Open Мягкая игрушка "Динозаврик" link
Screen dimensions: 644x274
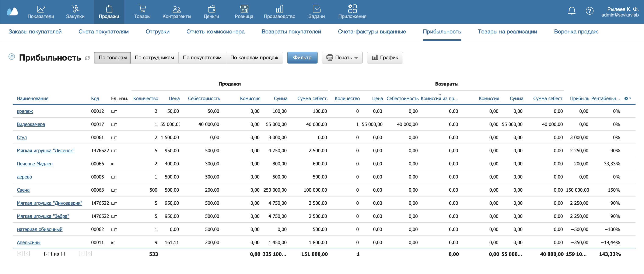coord(49,203)
